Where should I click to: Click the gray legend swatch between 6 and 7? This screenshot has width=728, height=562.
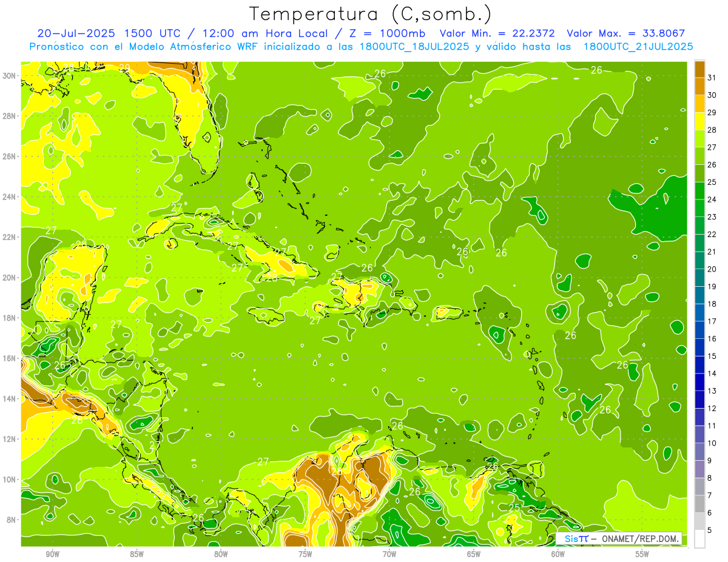pos(699,504)
